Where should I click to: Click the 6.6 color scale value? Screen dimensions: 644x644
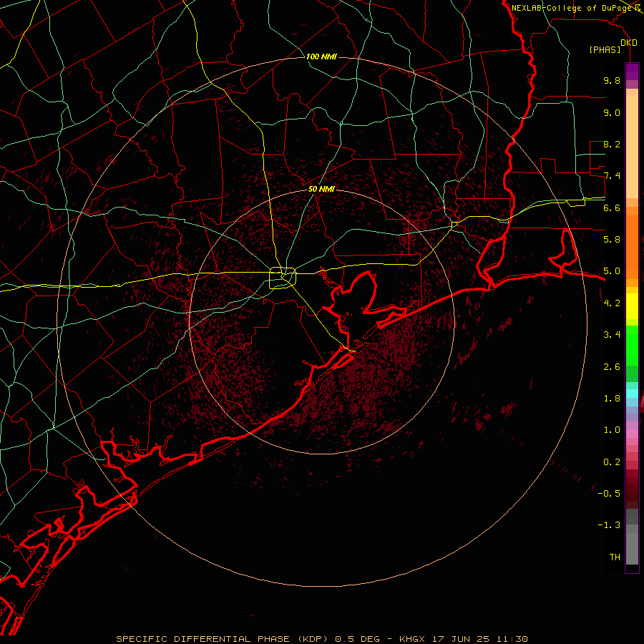pos(612,208)
